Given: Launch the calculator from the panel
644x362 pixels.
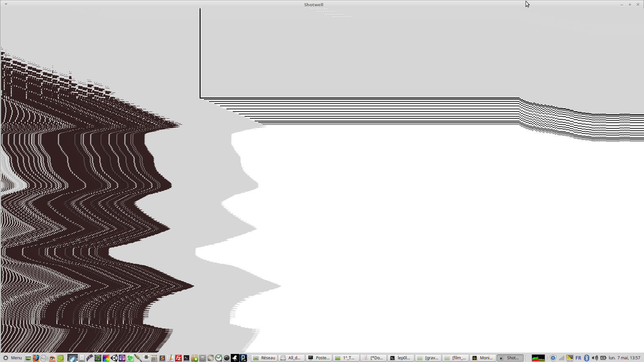Looking at the screenshot, I should pyautogui.click(x=154, y=358).
